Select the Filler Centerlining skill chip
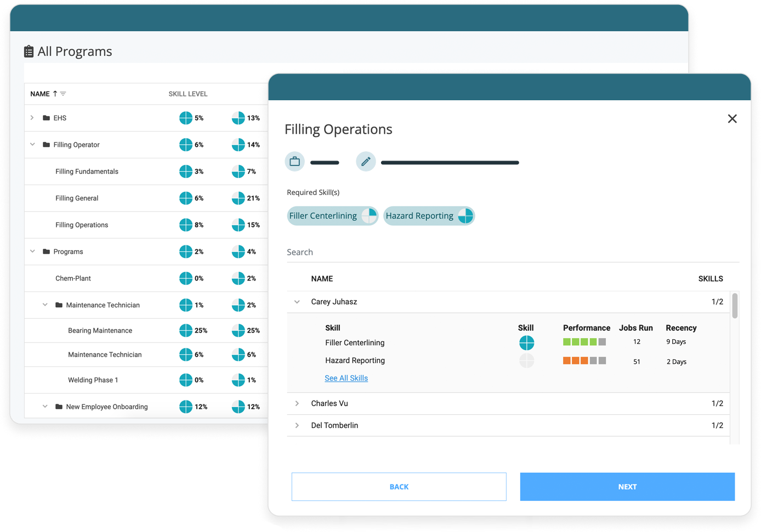The image size is (761, 532). 332,216
